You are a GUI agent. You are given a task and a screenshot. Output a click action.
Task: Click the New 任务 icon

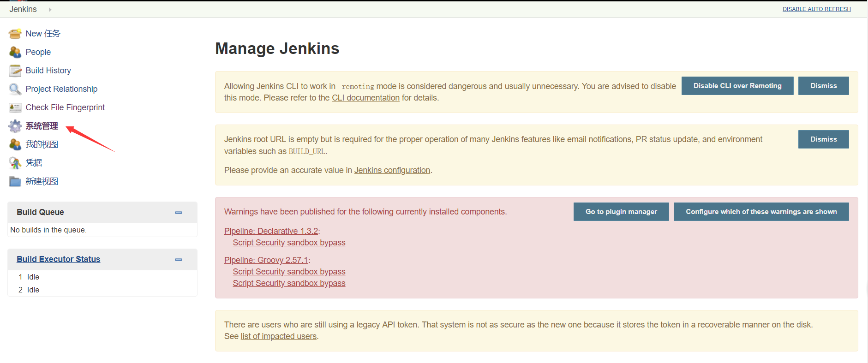click(x=15, y=34)
